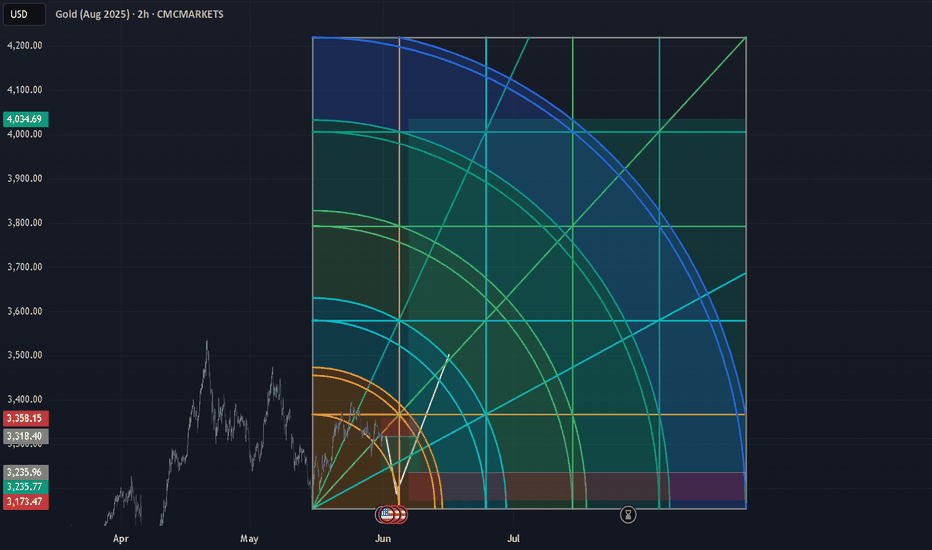This screenshot has width=932, height=550.
Task: Click the Jun label on time axis
Action: coord(383,539)
